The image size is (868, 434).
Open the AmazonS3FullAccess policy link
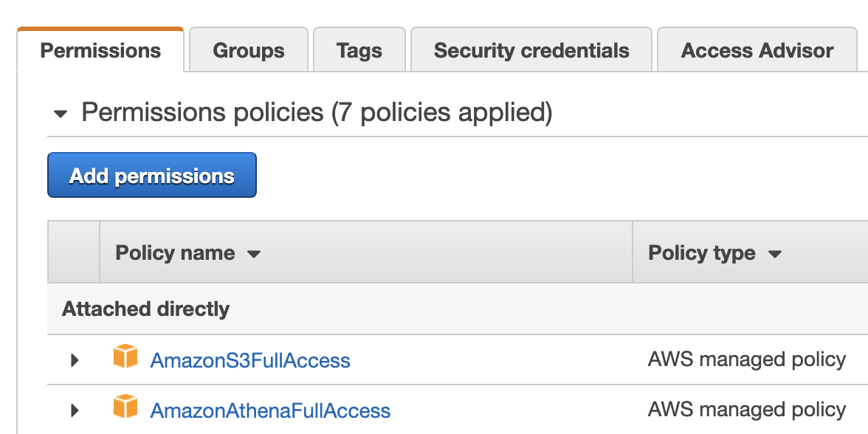(250, 360)
